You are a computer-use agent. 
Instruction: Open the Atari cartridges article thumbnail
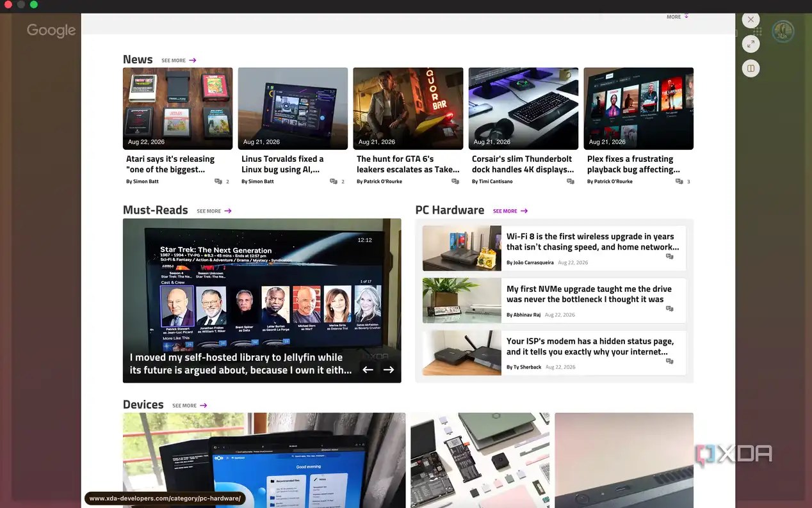178,109
